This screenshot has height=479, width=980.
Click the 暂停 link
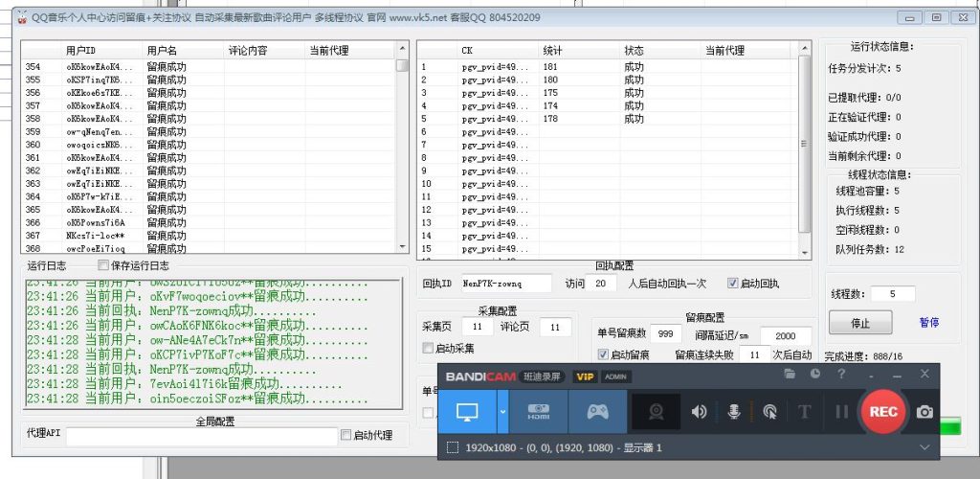point(928,323)
